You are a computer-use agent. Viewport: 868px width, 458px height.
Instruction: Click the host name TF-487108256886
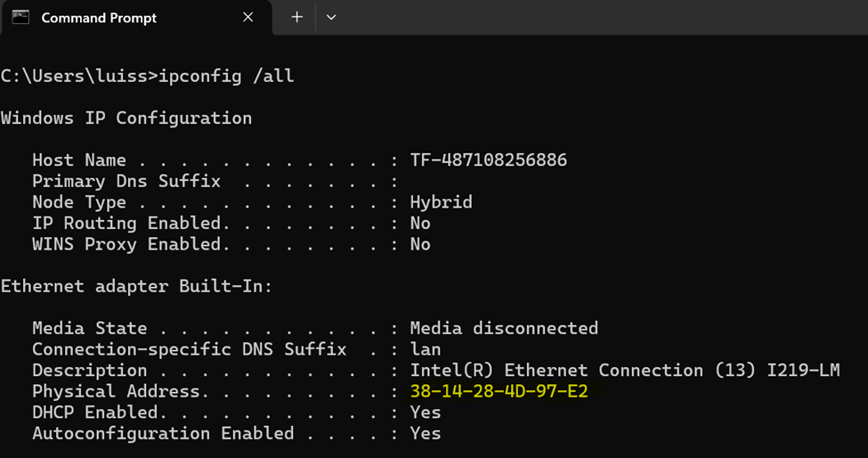[x=488, y=160]
